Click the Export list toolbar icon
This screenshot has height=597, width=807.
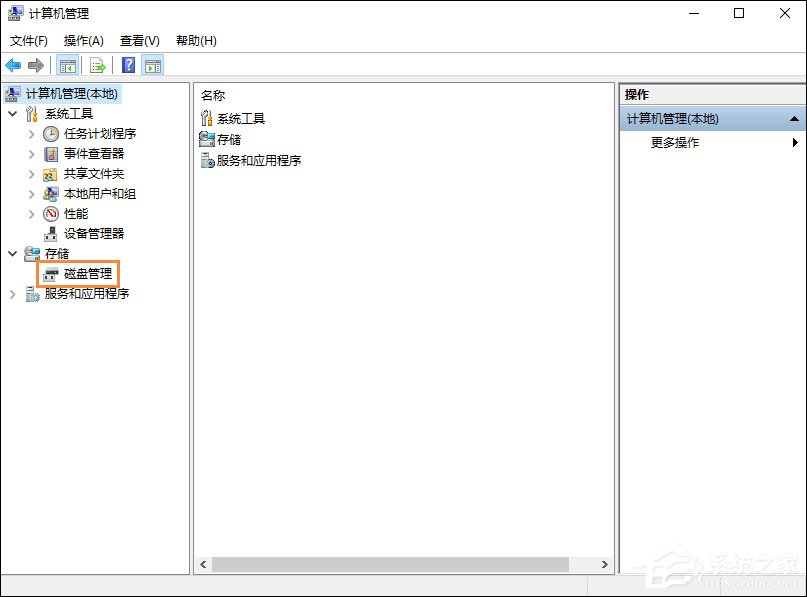pyautogui.click(x=97, y=64)
